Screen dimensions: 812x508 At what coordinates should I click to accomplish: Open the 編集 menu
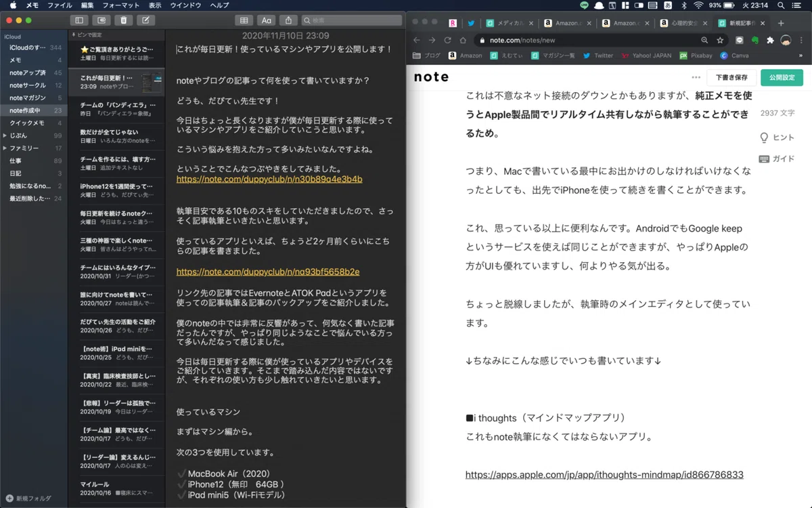pyautogui.click(x=87, y=5)
